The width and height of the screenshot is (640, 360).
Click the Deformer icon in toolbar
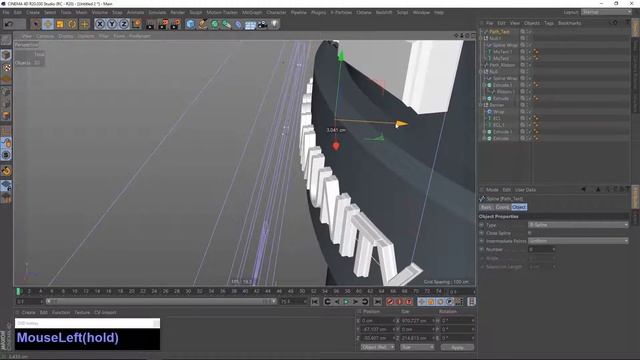tap(238, 24)
